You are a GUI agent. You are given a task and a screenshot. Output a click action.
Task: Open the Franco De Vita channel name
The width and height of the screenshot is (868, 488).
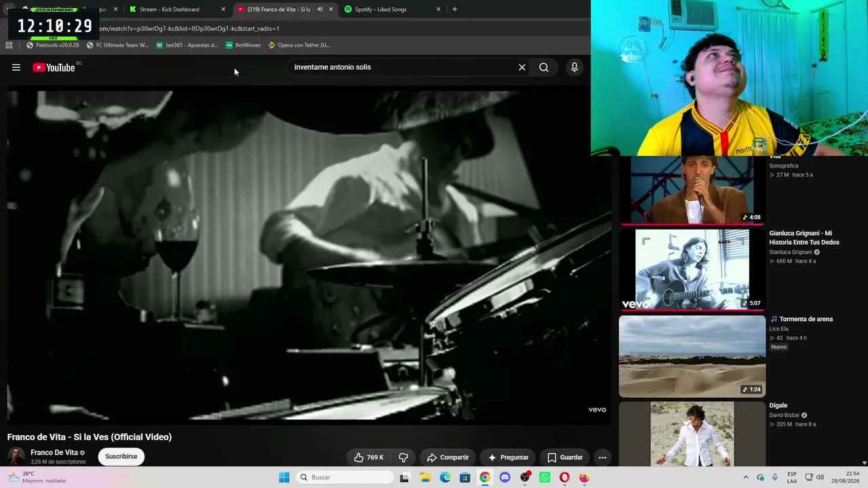pyautogui.click(x=54, y=453)
